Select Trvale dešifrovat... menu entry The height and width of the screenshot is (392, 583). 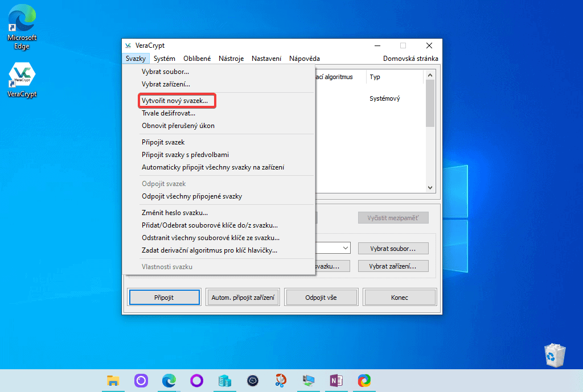pos(219,113)
